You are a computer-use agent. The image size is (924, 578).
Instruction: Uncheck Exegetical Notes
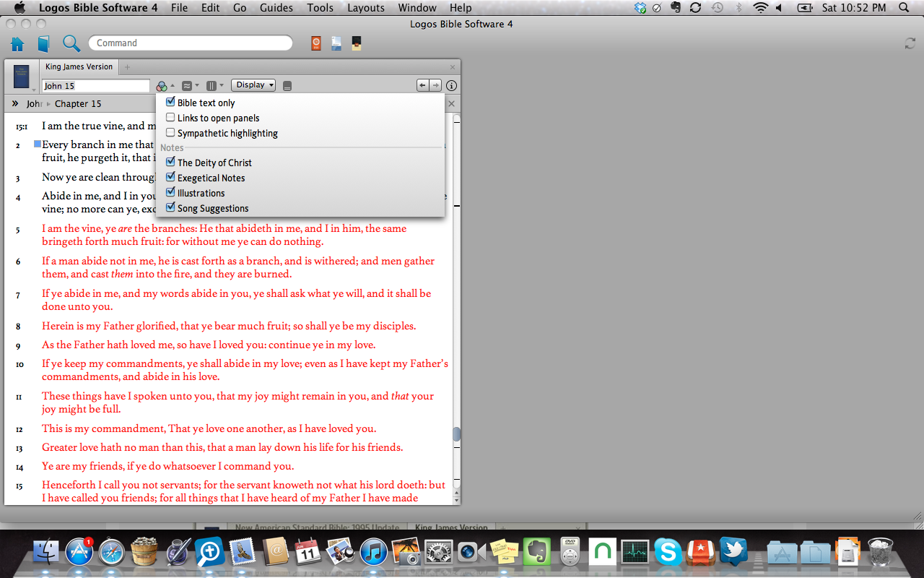coord(171,178)
